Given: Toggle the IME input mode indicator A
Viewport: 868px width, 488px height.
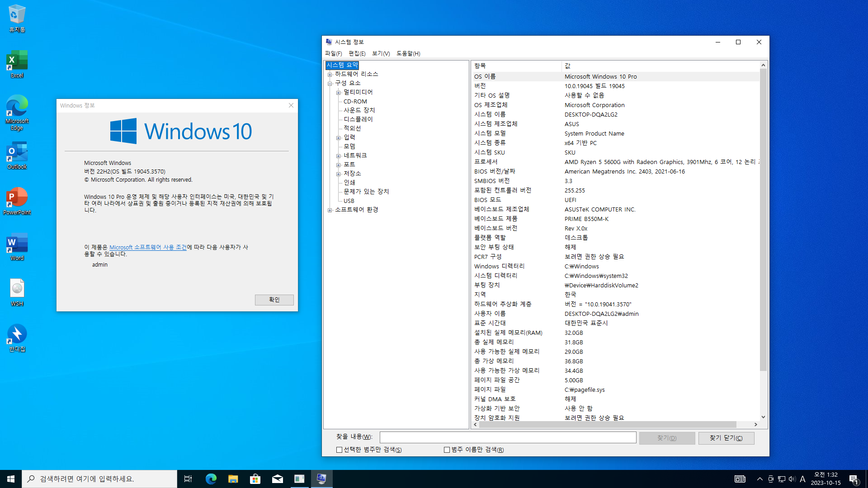Looking at the screenshot, I should tap(802, 479).
